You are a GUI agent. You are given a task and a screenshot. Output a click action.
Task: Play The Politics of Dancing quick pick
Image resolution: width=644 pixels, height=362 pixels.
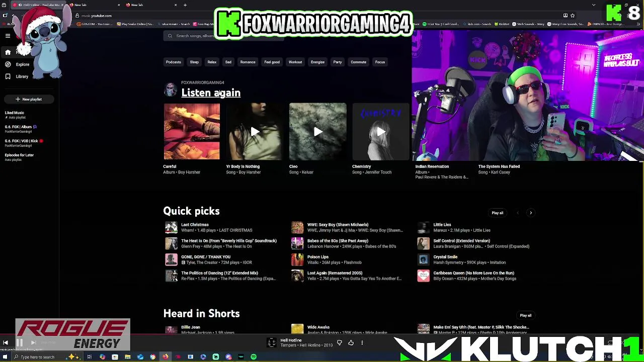pos(172,276)
